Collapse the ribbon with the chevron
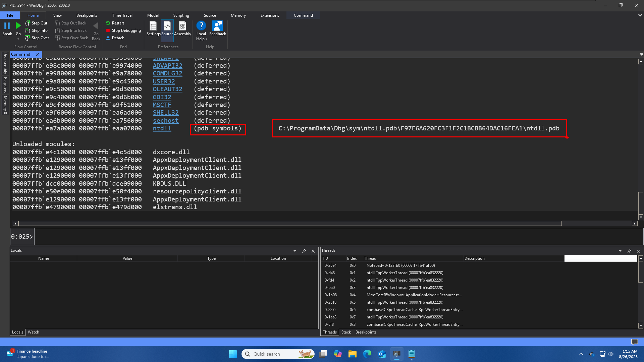 (x=640, y=15)
